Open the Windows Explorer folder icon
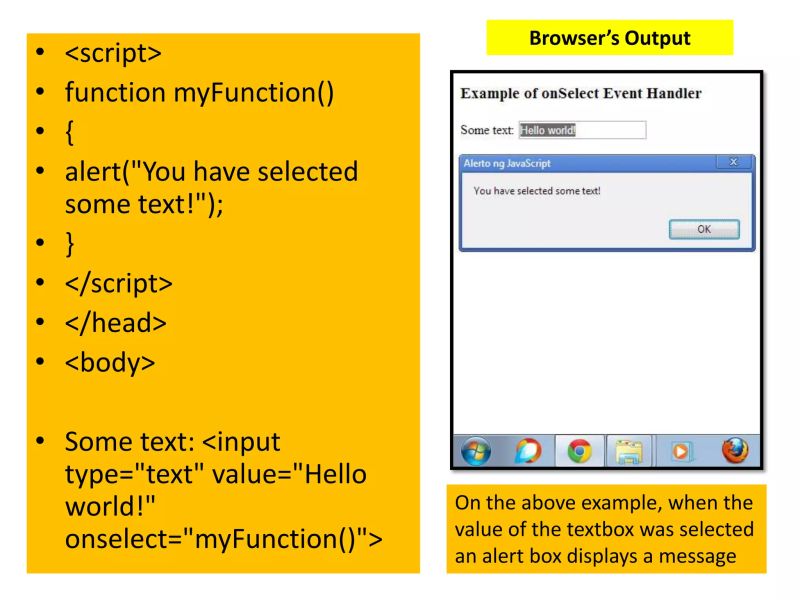800x600 pixels. [x=629, y=450]
